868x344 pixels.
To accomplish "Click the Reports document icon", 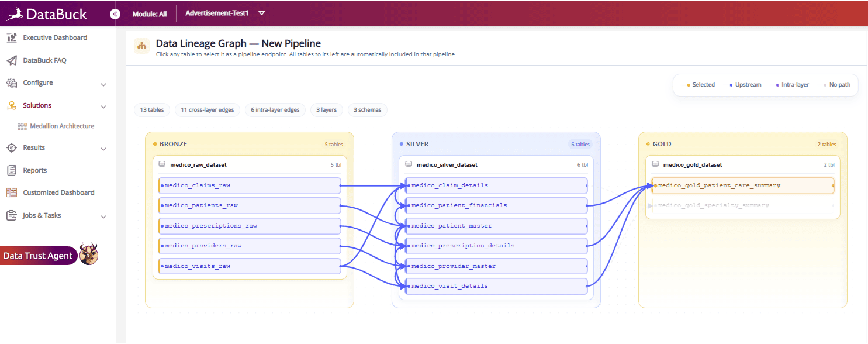I will click(12, 170).
